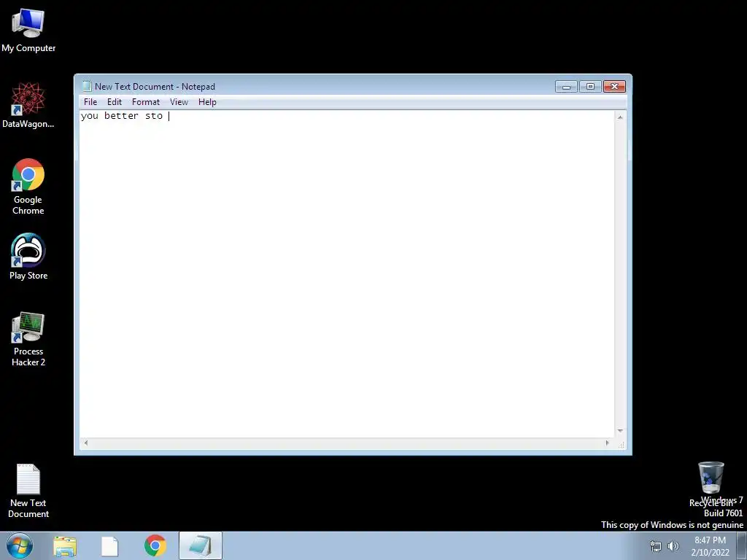The height and width of the screenshot is (560, 747).
Task: Select the Process Hacker 2 desktop shortcut
Action: 28,339
